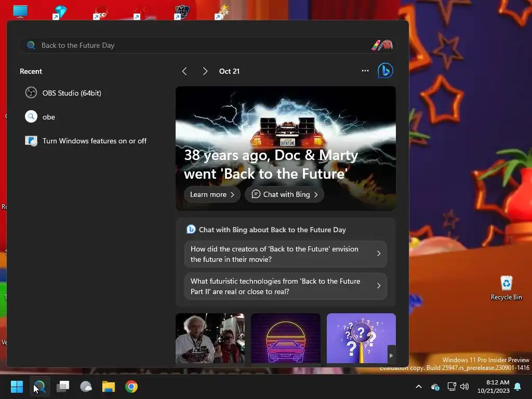The height and width of the screenshot is (399, 532).
Task: Click the search magnifier icon in search box
Action: (x=31, y=45)
